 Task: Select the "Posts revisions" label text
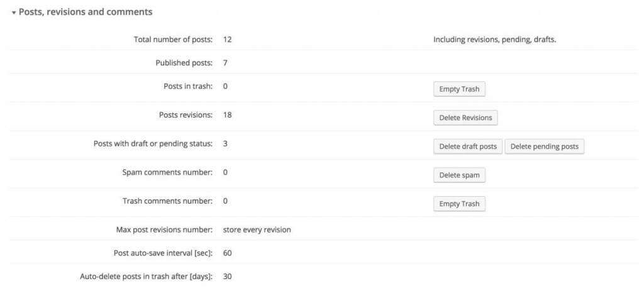(186, 115)
